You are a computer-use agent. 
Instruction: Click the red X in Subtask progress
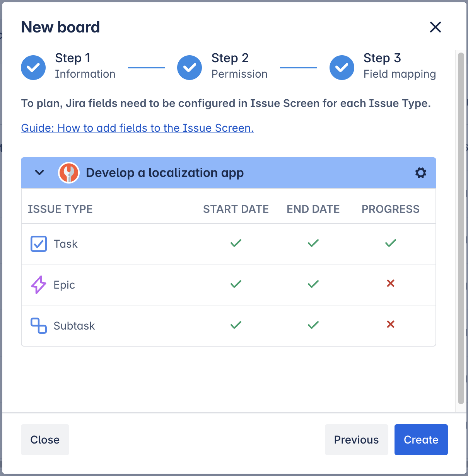tap(391, 325)
